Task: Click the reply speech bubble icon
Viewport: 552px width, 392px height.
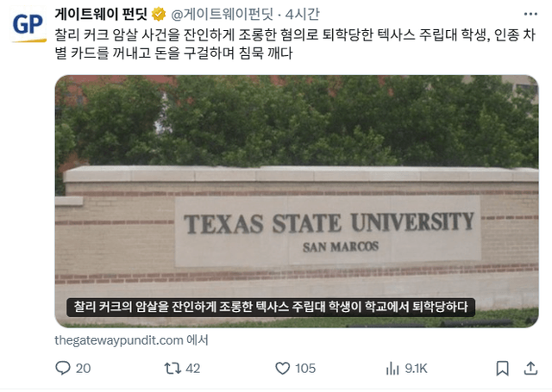Action: pyautogui.click(x=63, y=368)
